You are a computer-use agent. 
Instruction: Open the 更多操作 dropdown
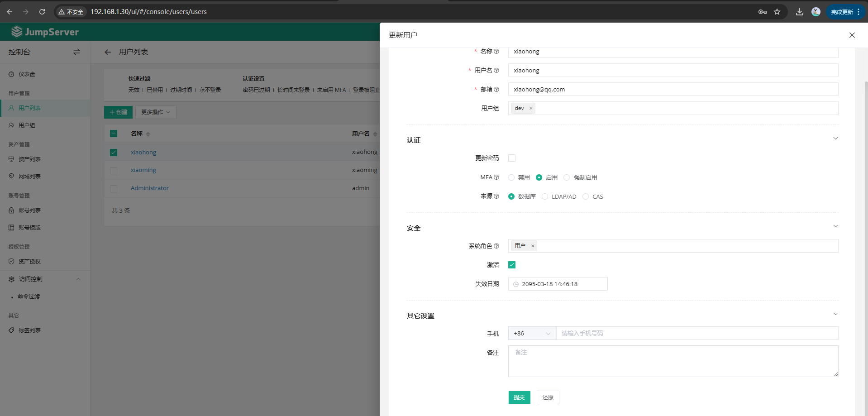tap(156, 112)
